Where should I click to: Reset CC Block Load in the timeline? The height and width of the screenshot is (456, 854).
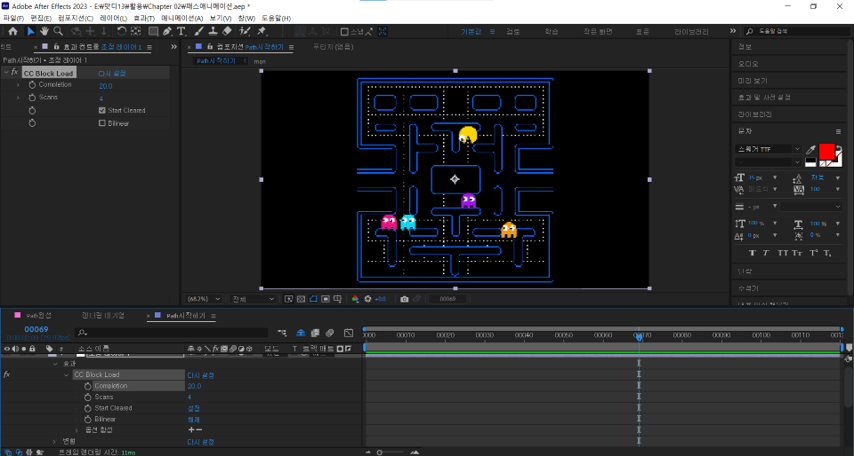click(200, 375)
